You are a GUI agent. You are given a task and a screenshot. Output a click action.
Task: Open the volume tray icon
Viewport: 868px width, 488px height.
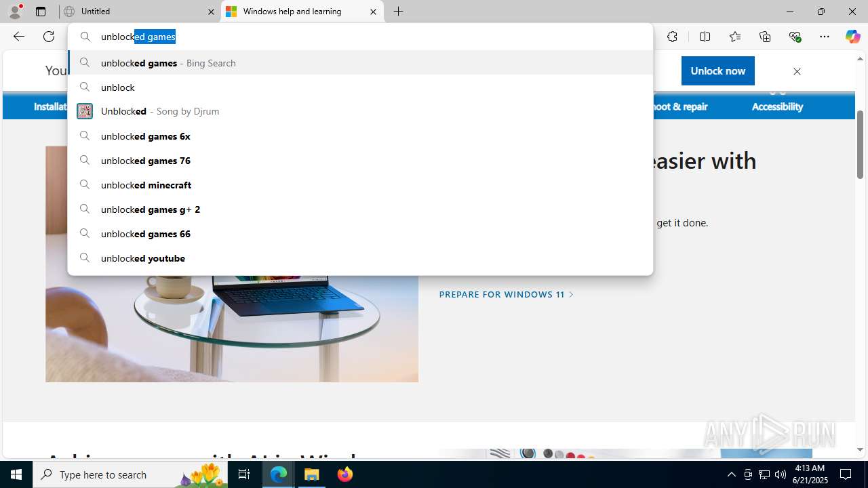click(781, 474)
